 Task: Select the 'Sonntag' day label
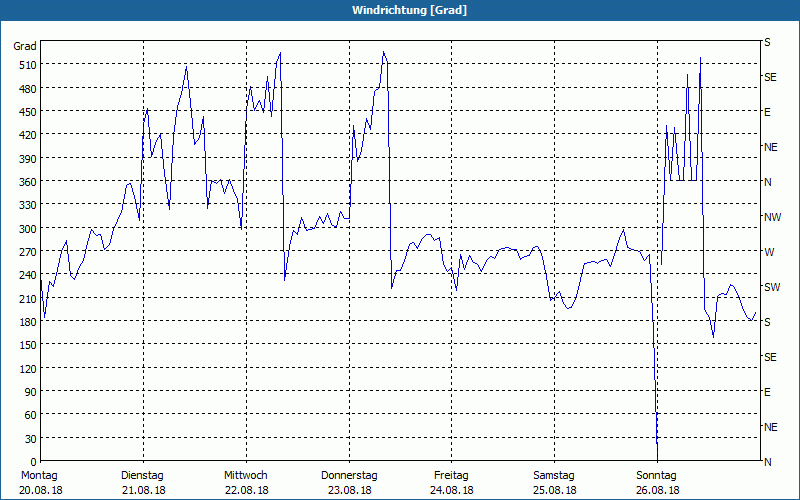[x=657, y=476]
